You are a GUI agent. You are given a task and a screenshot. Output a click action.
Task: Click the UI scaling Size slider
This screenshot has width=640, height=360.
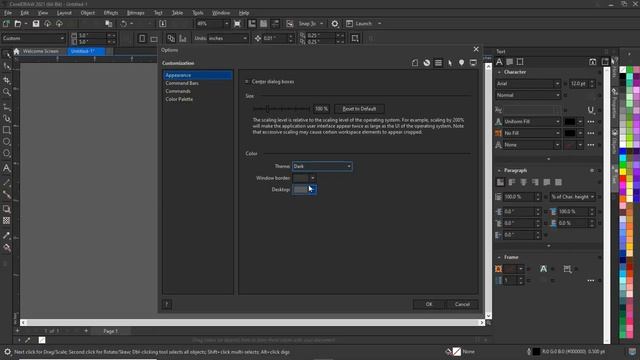pyautogui.click(x=281, y=109)
